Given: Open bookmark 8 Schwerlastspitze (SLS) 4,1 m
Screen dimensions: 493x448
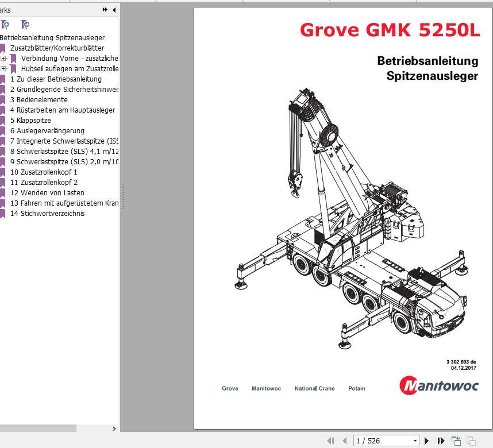Looking at the screenshot, I should pyautogui.click(x=64, y=152).
